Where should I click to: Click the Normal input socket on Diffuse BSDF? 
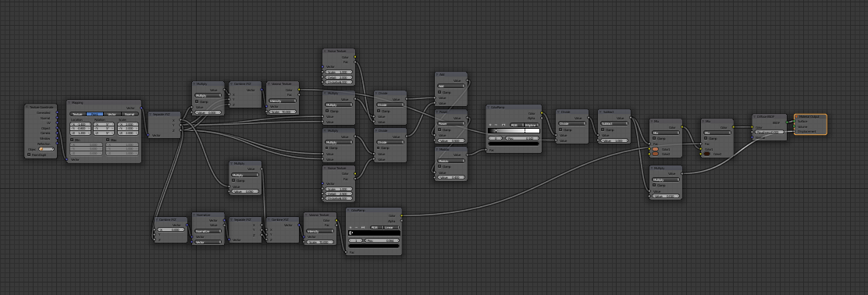click(752, 137)
